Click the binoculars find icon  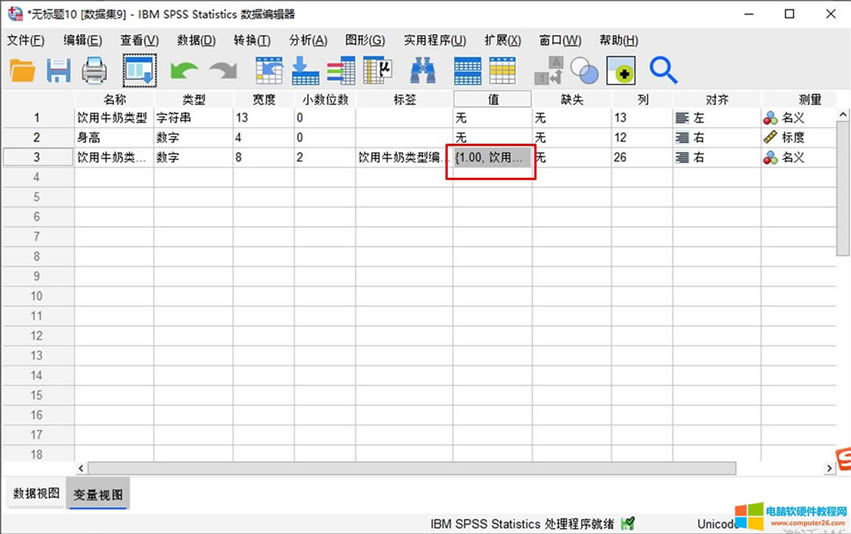(x=423, y=70)
